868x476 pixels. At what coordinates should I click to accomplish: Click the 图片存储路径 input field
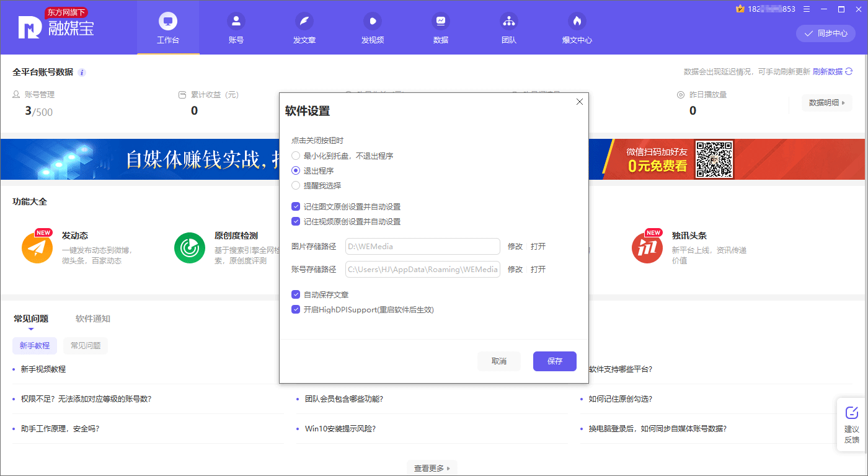pos(422,246)
